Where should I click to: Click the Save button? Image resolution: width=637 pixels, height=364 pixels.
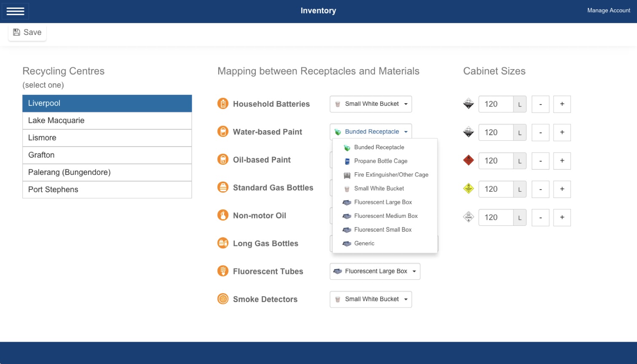point(27,32)
